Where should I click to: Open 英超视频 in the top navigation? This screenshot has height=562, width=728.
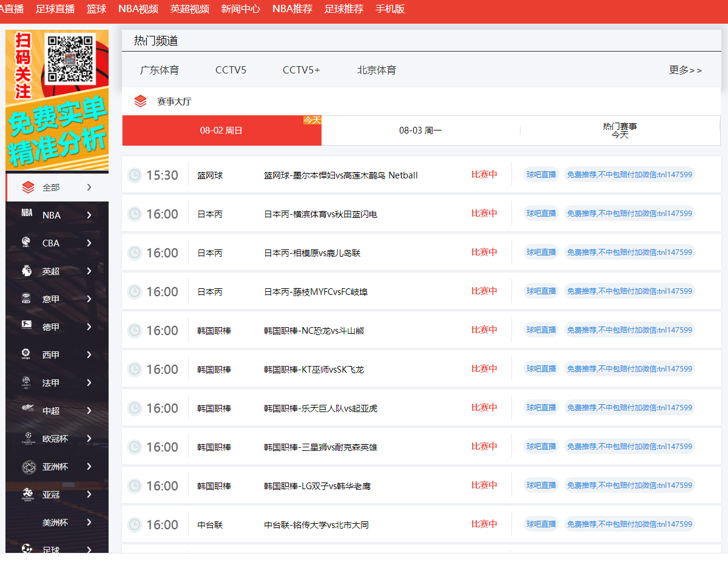coord(190,9)
